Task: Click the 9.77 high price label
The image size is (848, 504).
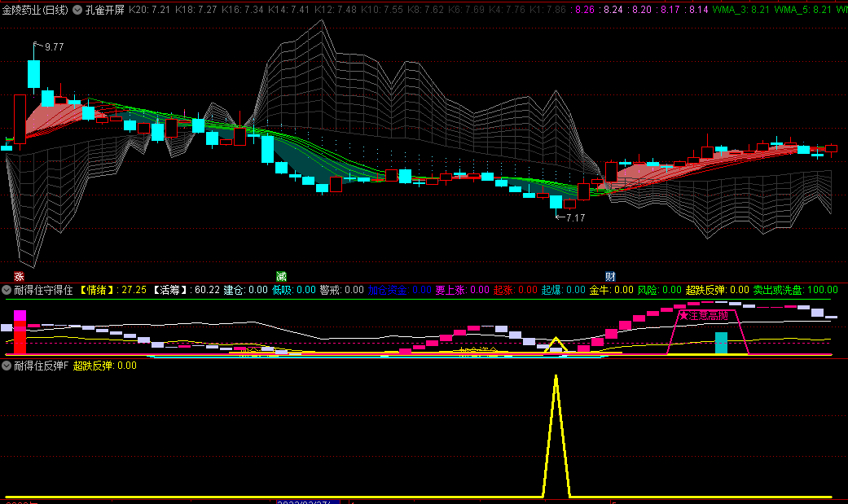Action: (x=54, y=47)
